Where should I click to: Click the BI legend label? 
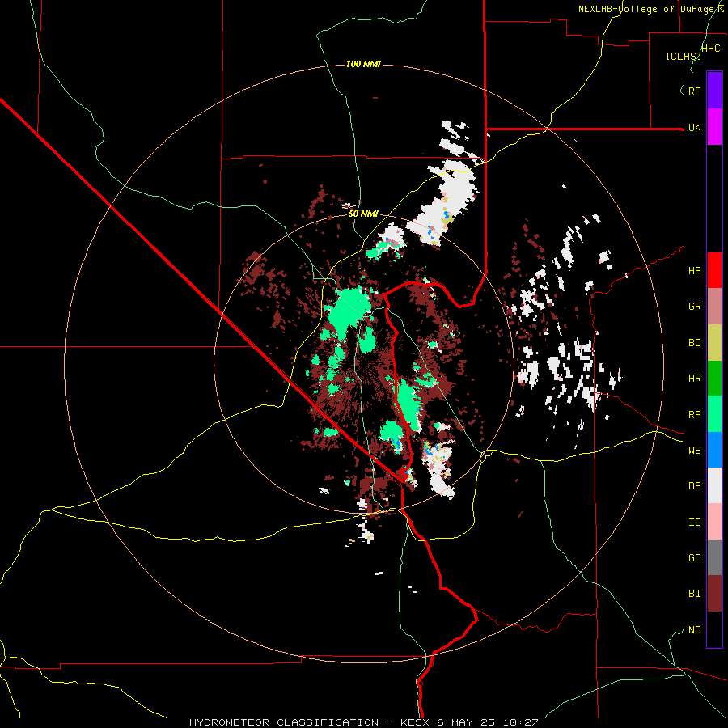[694, 594]
